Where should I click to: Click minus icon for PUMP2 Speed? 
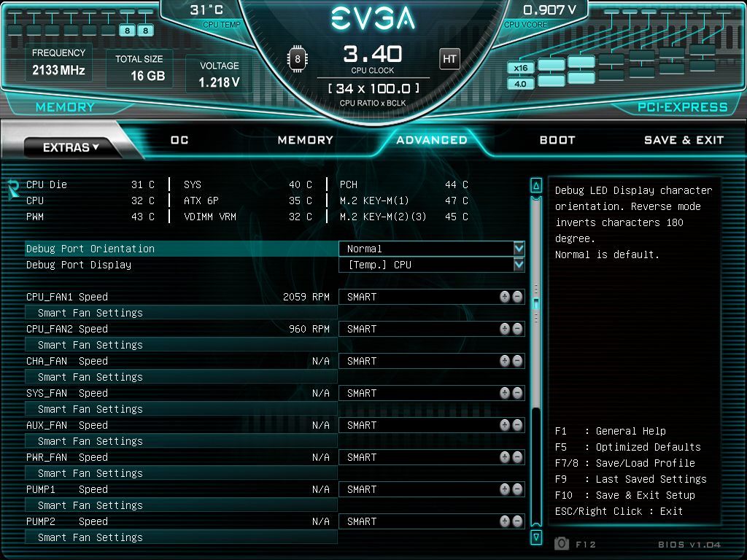517,521
